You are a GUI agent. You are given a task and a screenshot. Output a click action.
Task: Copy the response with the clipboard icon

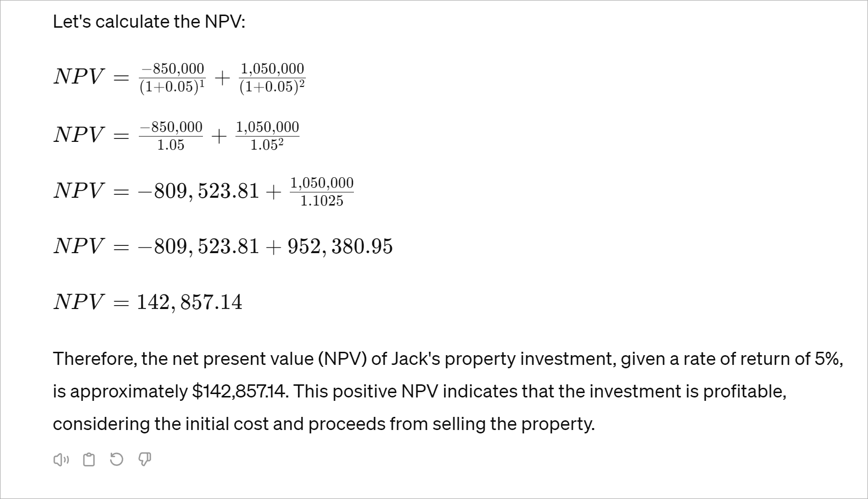[89, 460]
